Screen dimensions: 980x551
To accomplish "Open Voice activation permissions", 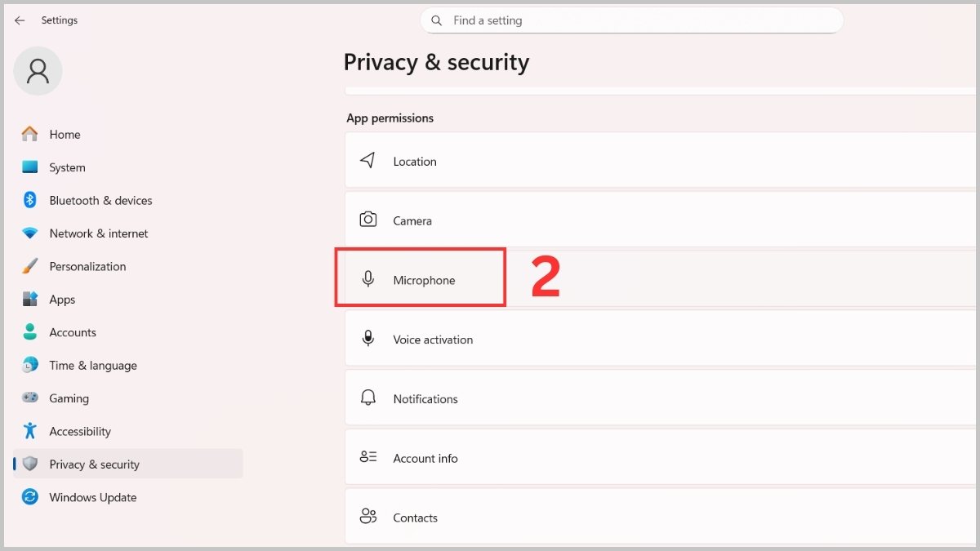I will pos(433,340).
